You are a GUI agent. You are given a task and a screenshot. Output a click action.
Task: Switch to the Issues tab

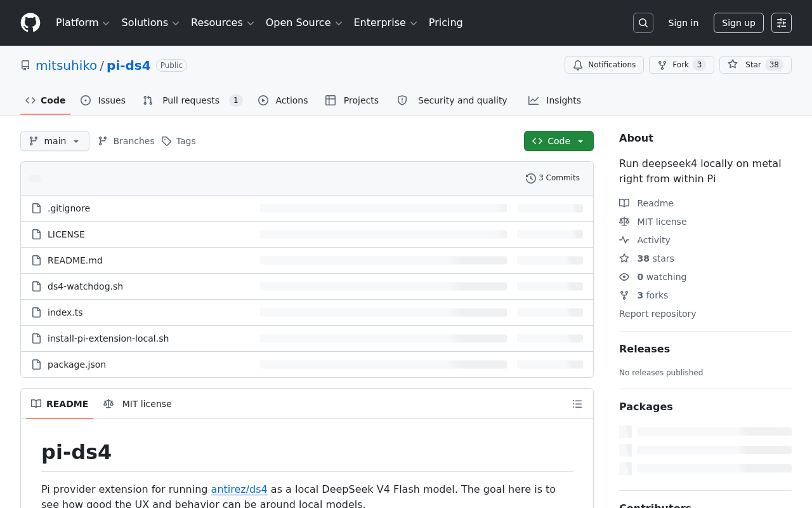(x=103, y=100)
